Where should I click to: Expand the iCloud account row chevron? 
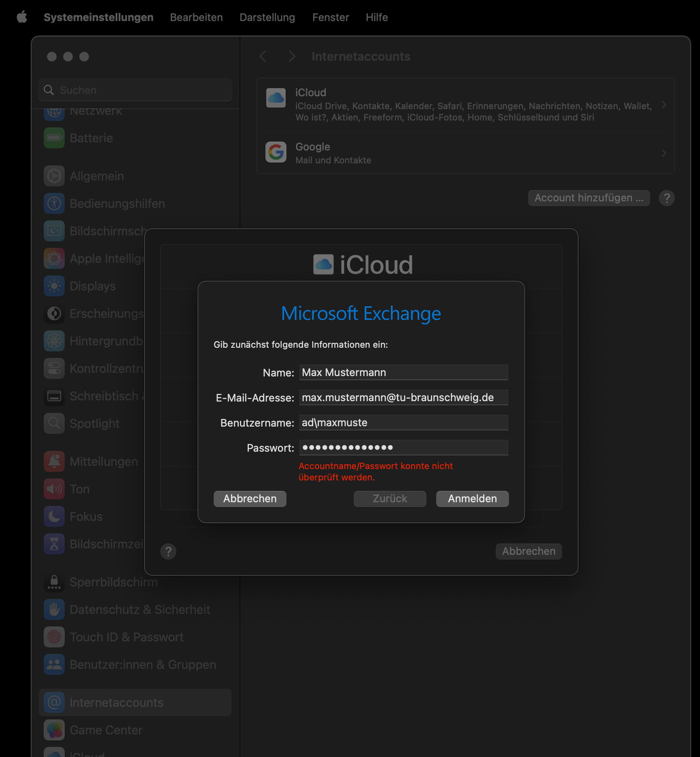664,105
